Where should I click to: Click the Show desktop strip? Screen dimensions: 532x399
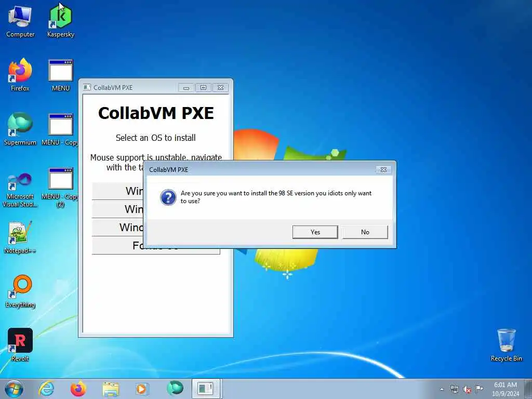coord(528,389)
